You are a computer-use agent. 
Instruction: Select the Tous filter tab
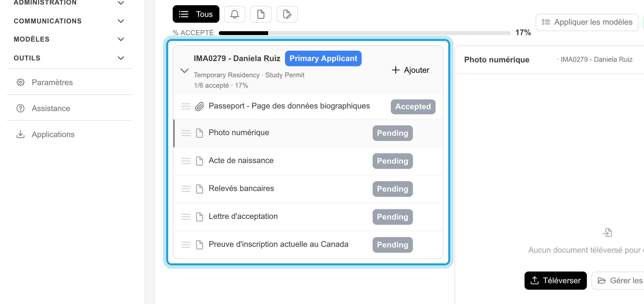(x=196, y=14)
